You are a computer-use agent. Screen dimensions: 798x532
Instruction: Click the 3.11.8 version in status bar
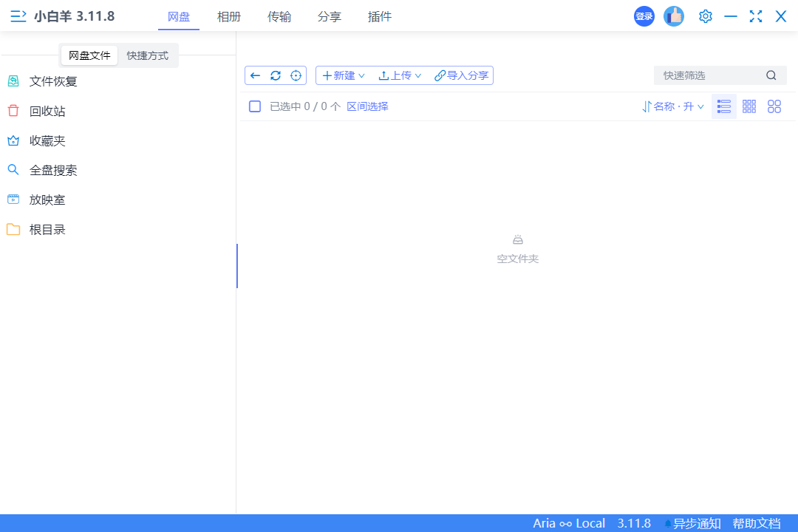click(634, 523)
